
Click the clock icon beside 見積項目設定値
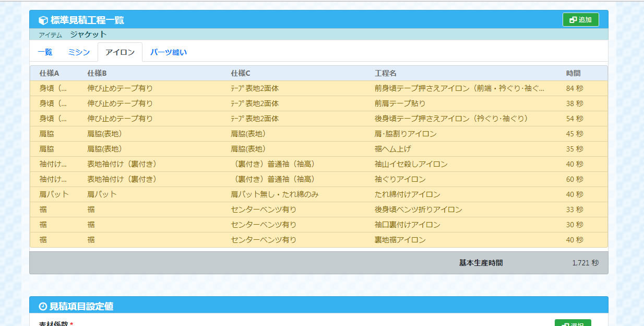[43, 306]
